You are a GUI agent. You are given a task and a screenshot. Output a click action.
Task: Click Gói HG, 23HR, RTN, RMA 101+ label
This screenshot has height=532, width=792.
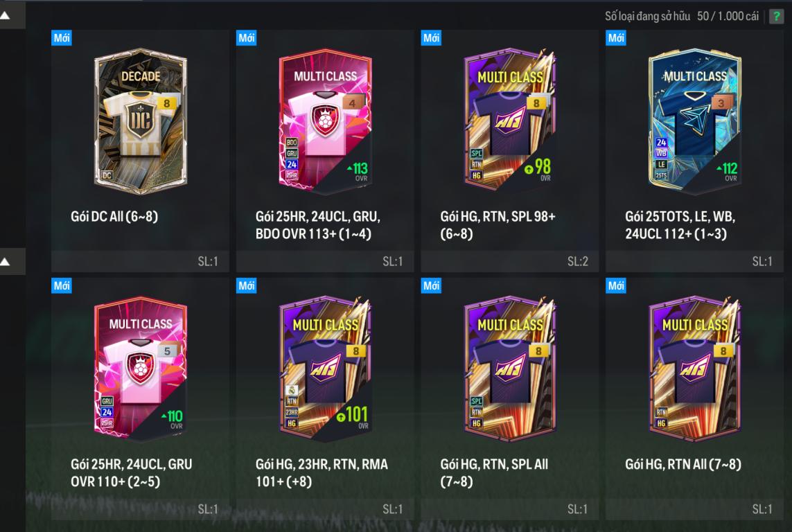(x=322, y=473)
